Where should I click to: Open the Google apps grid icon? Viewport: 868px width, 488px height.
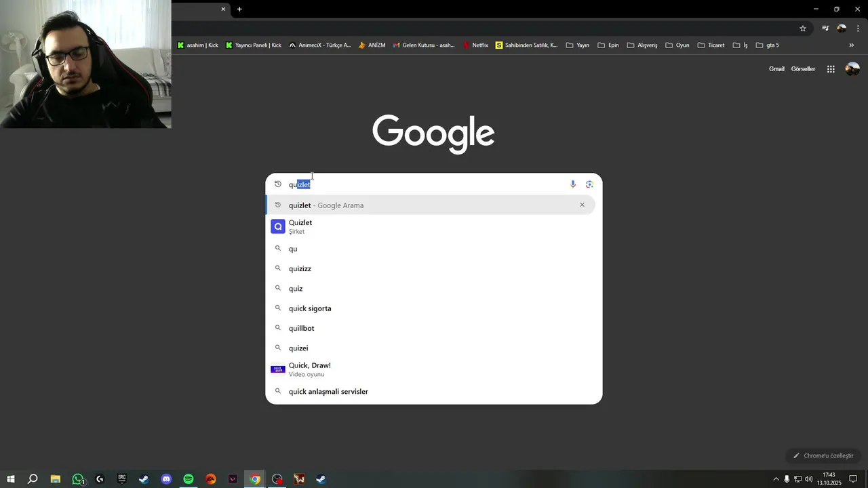[831, 69]
